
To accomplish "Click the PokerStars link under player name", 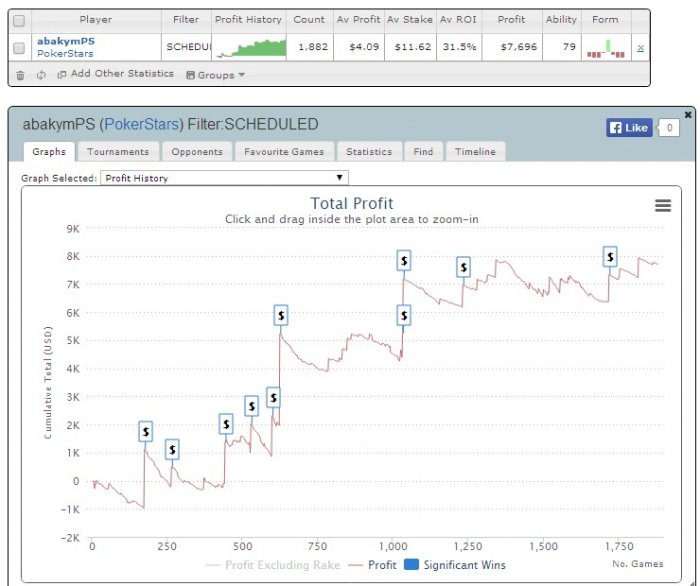I will [x=65, y=54].
